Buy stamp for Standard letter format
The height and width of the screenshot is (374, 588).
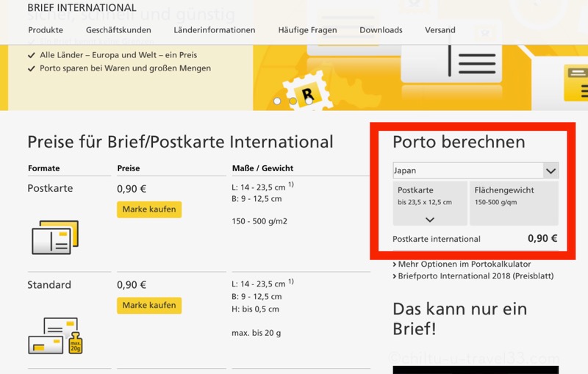click(x=149, y=305)
